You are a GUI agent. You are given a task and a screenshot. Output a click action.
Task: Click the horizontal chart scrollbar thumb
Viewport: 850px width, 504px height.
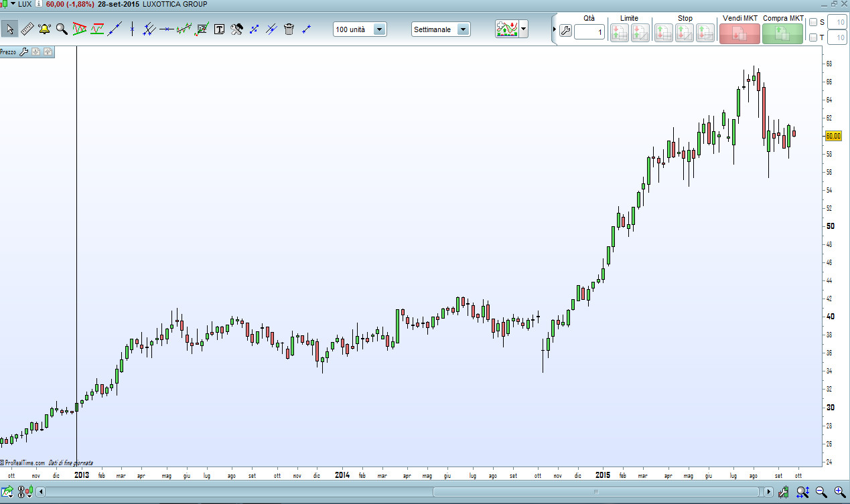click(x=595, y=492)
